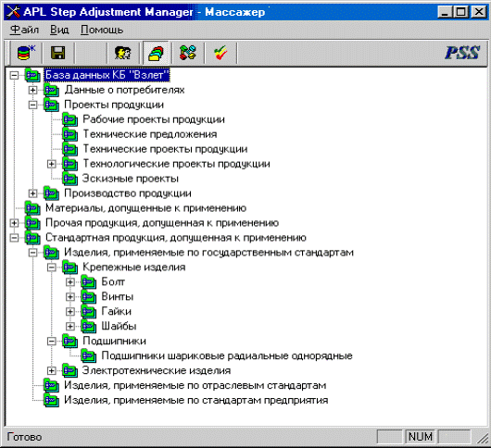Viewport: 491px width, 448px height.
Task: Collapse the Крепежные изделия node
Action: (x=51, y=268)
